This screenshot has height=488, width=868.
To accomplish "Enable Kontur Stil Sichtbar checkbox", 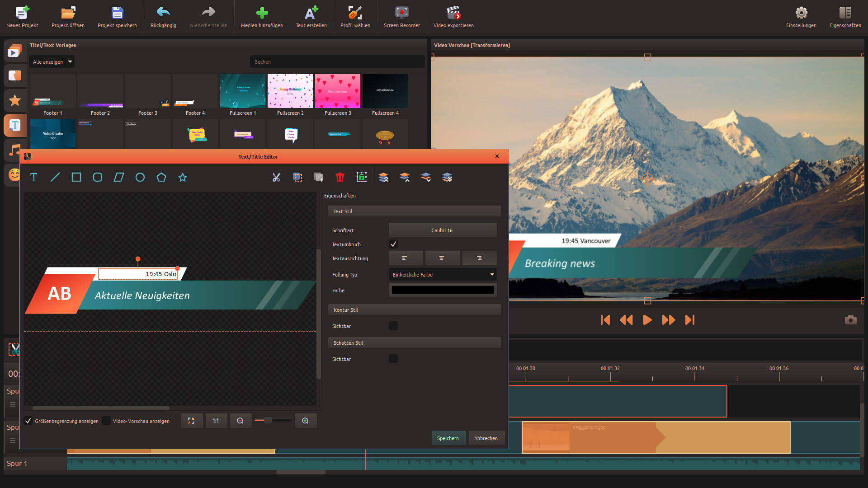I will point(393,326).
